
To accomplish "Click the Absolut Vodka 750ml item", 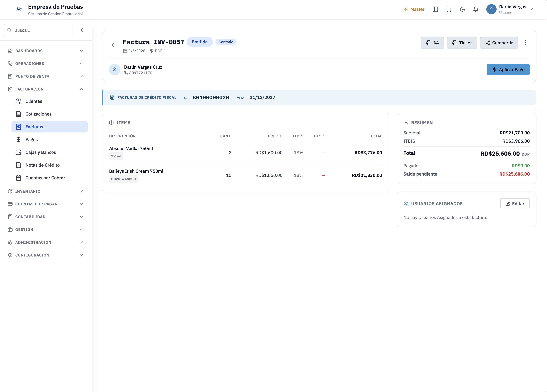I will coord(131,148).
